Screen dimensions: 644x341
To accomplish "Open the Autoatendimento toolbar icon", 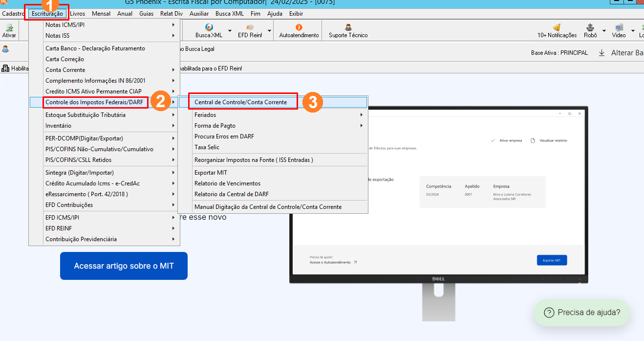I will pos(299,30).
